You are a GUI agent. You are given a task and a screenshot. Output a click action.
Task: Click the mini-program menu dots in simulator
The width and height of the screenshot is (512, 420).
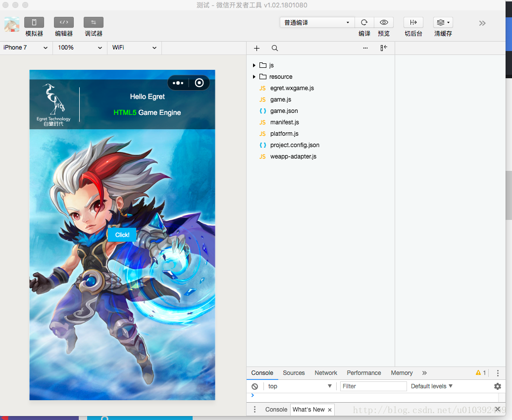coord(178,83)
